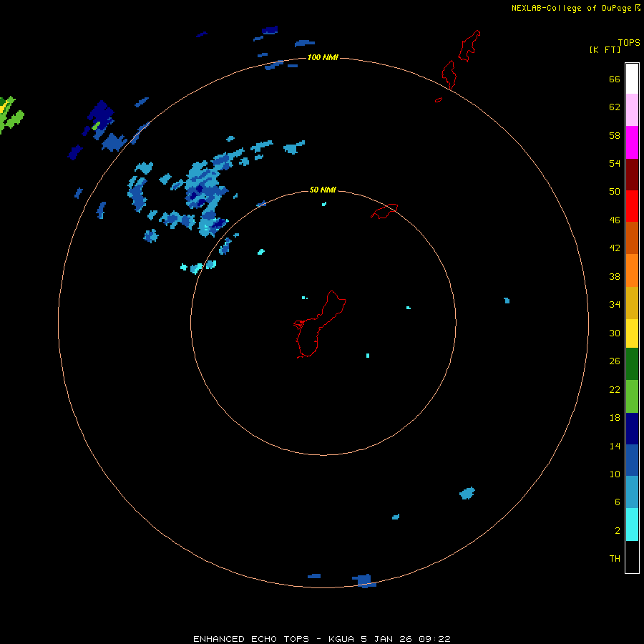Click the Guam island outline at center
Screen dimensions: 644x644
319,324
